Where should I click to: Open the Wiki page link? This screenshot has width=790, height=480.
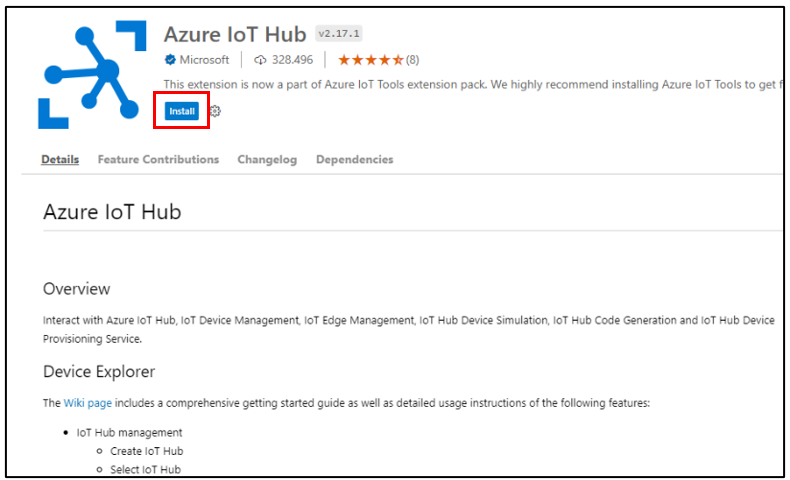coord(88,403)
